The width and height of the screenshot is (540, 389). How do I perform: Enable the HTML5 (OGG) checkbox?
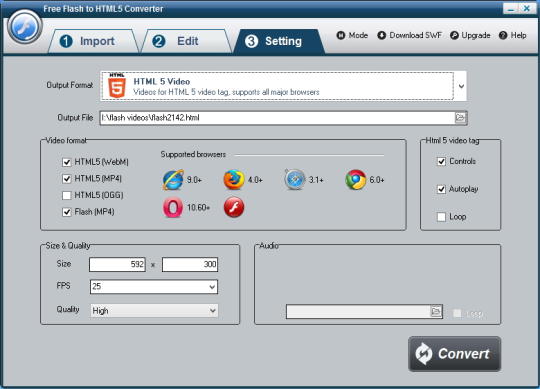pos(66,195)
